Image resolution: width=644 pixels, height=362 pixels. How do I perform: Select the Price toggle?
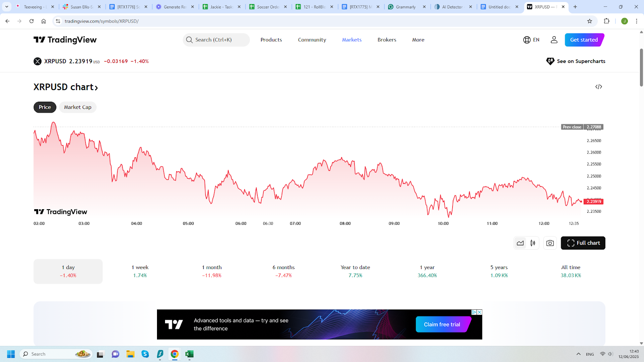[45, 107]
